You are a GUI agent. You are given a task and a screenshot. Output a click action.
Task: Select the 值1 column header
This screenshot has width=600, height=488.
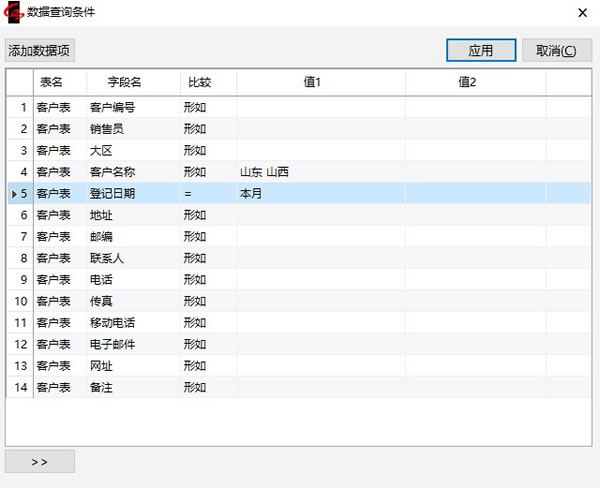click(313, 82)
